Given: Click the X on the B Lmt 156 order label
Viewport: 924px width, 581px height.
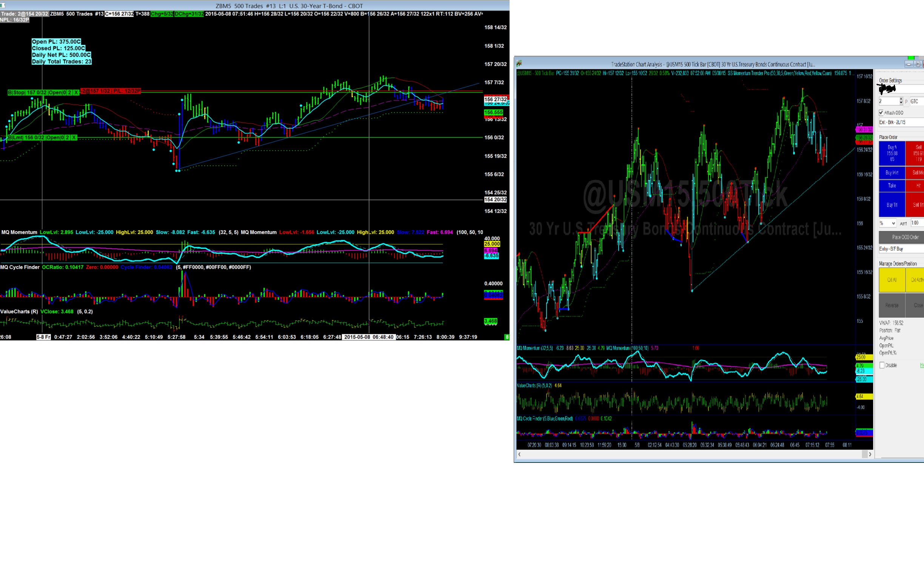Looking at the screenshot, I should [74, 138].
